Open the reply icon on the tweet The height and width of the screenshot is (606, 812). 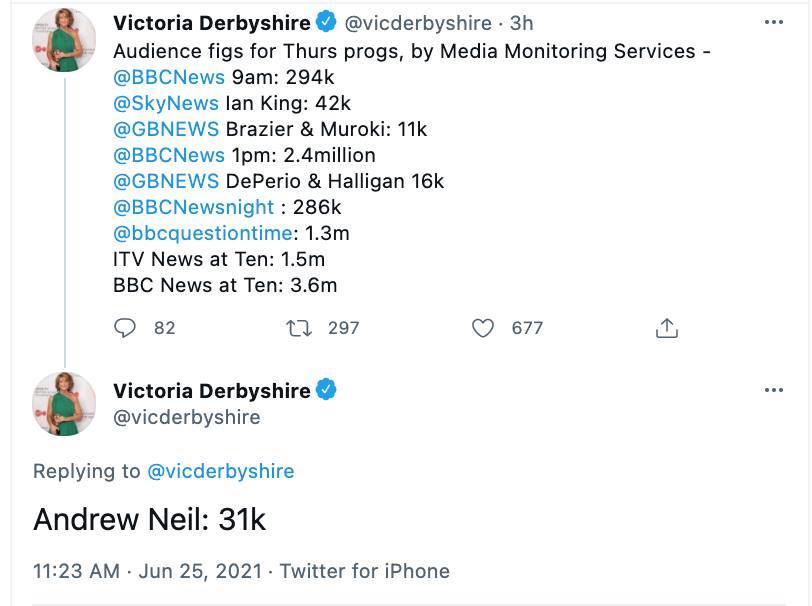[x=124, y=328]
